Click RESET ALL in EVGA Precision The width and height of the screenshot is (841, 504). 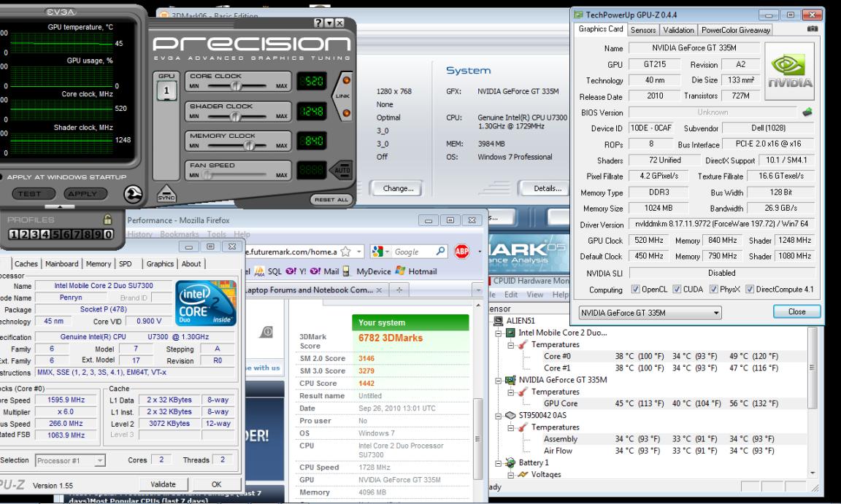coord(331,199)
